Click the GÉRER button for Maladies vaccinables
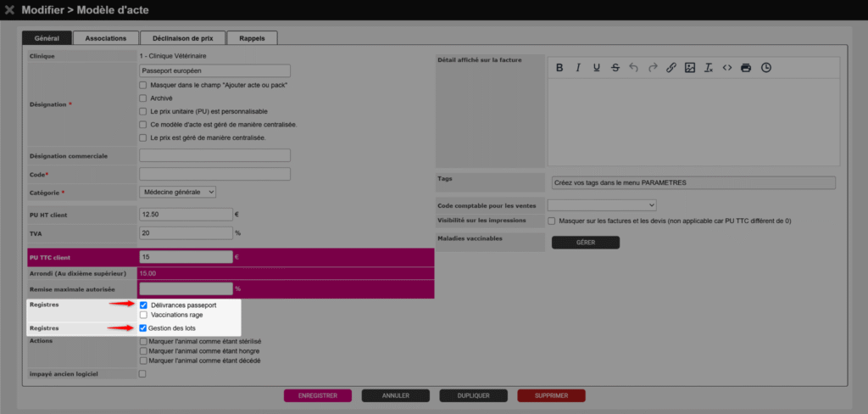Screen dimensions: 868x414 click(x=585, y=243)
